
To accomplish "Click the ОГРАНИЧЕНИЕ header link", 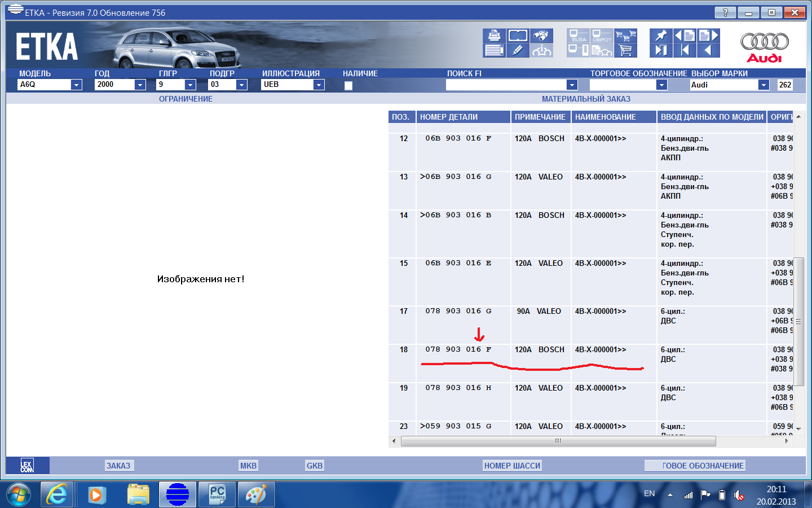I will (x=186, y=99).
